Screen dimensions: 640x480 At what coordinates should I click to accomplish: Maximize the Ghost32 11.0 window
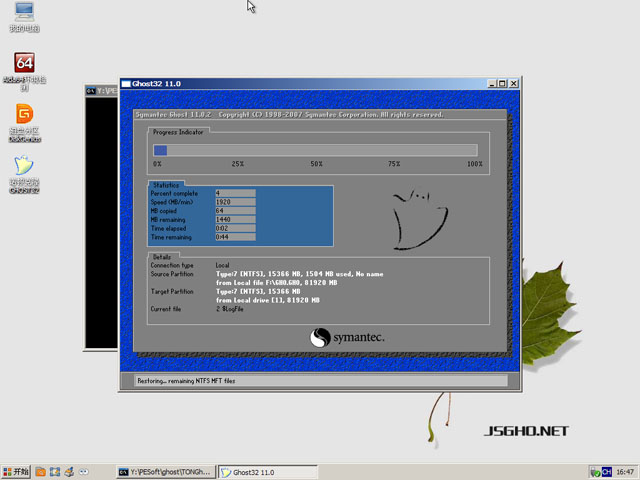pos(501,84)
